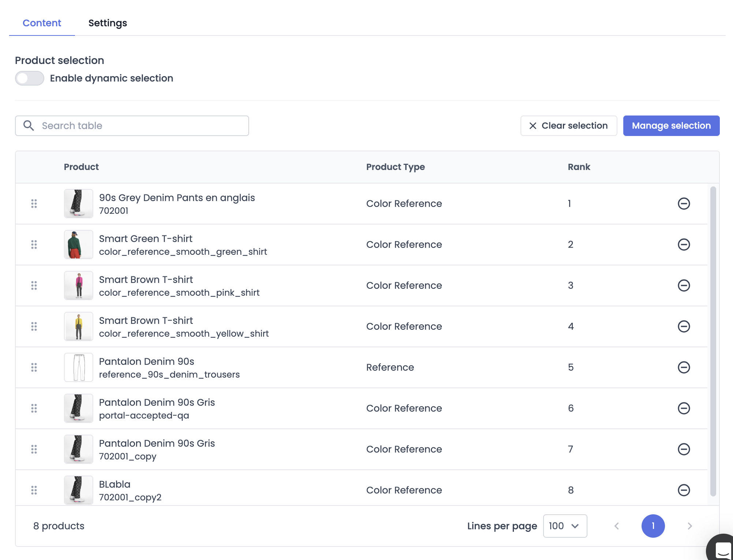Image resolution: width=733 pixels, height=560 pixels.
Task: Open thumbnail of yellow_shirt product
Action: [79, 326]
